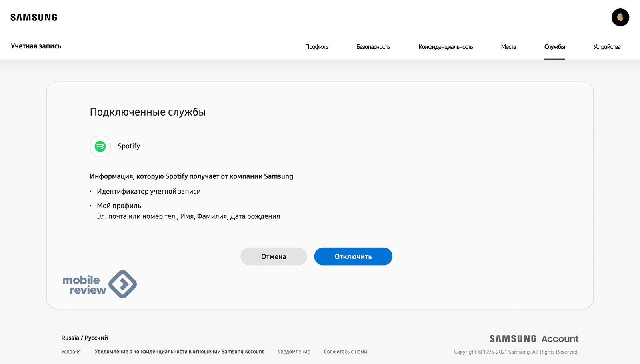Click the Подключенные службы title

148,112
